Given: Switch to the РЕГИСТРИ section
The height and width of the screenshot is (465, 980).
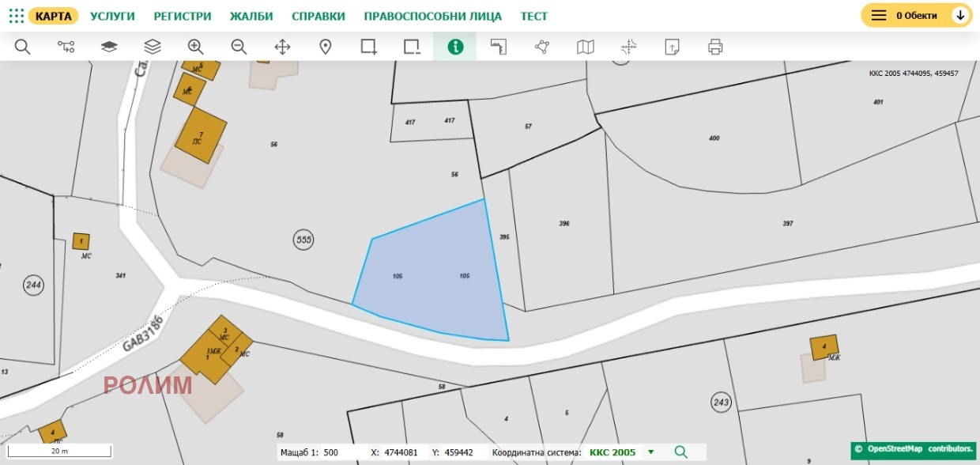Looking at the screenshot, I should 183,16.
